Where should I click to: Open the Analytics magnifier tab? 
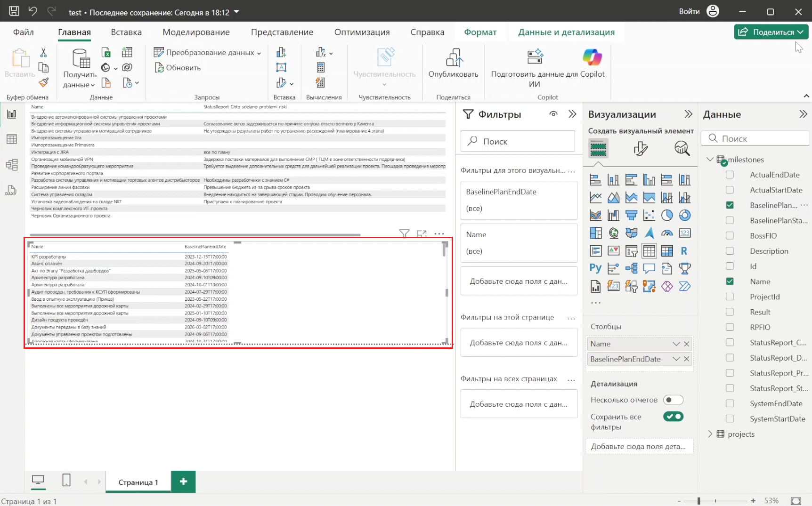click(x=682, y=149)
